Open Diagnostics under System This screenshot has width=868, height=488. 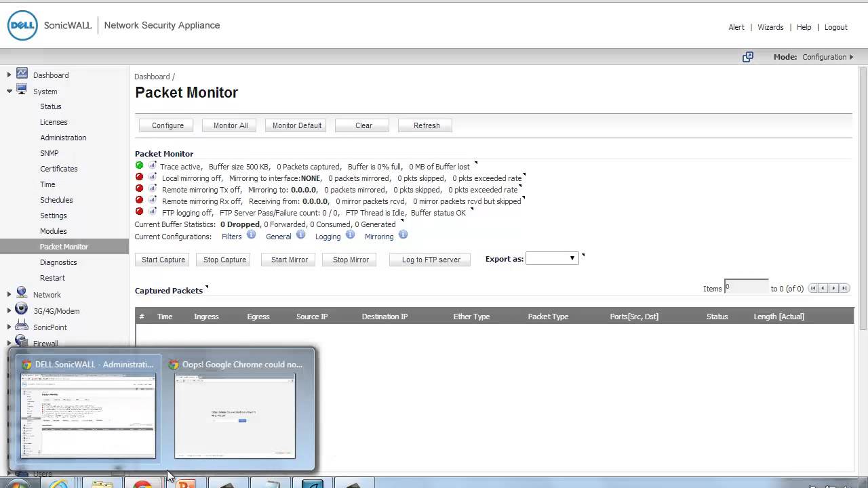pyautogui.click(x=58, y=262)
